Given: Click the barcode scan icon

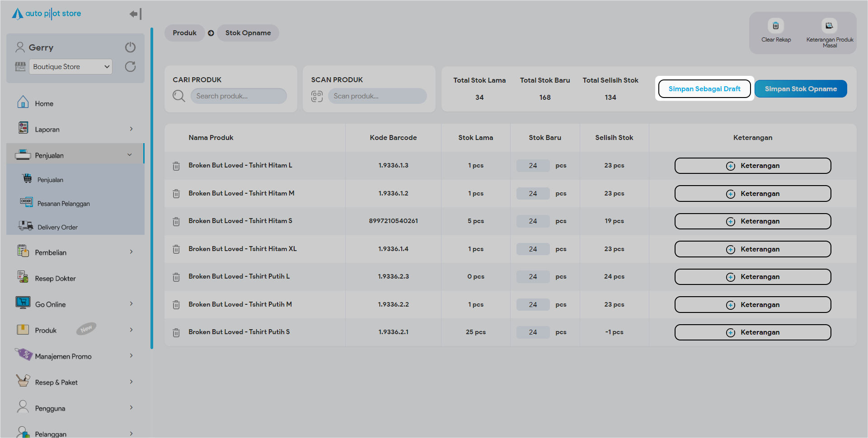Looking at the screenshot, I should tap(317, 96).
